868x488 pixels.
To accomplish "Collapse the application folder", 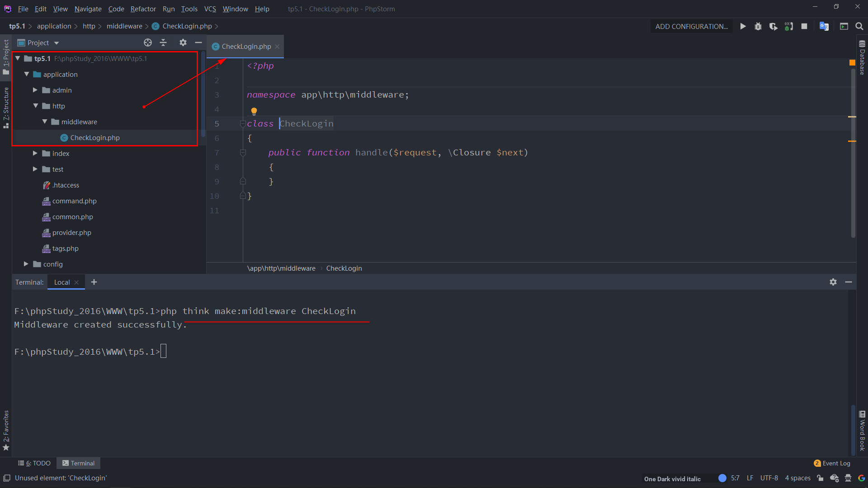I will pyautogui.click(x=27, y=74).
